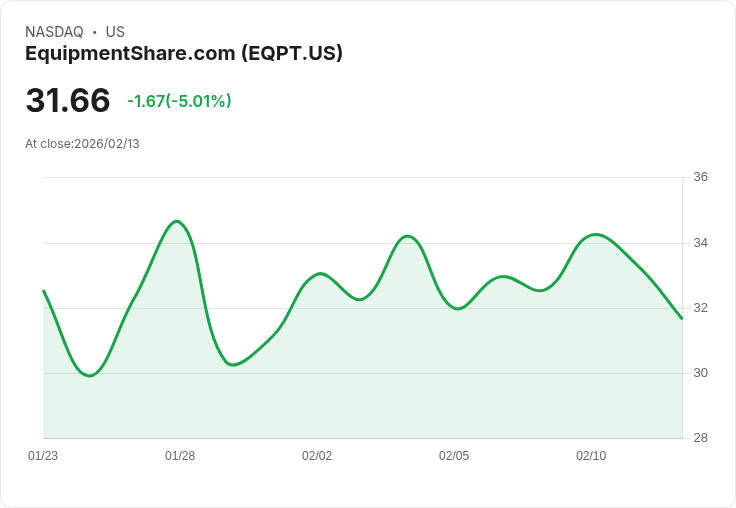This screenshot has width=736, height=508.
Task: Click the NASDAQ exchange label
Action: (x=54, y=32)
